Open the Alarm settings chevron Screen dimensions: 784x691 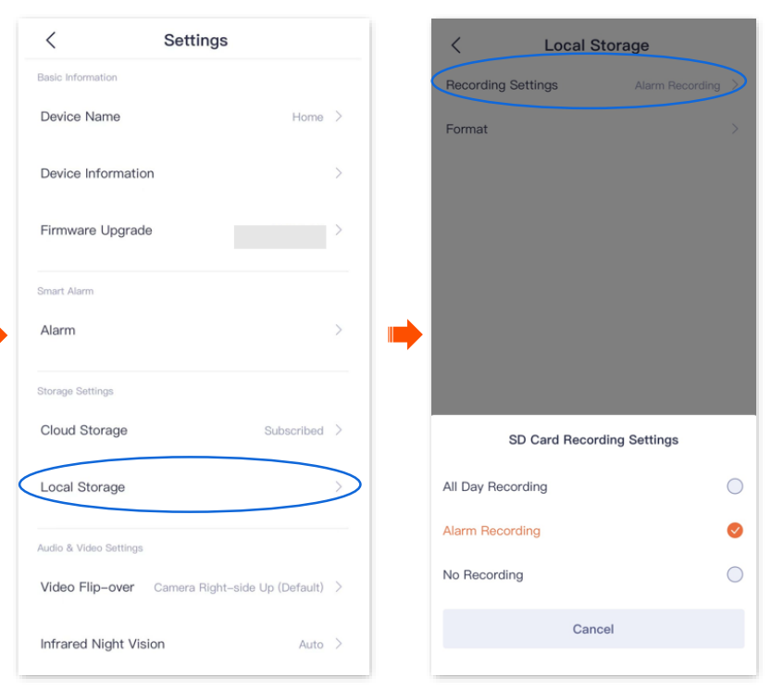(x=339, y=330)
